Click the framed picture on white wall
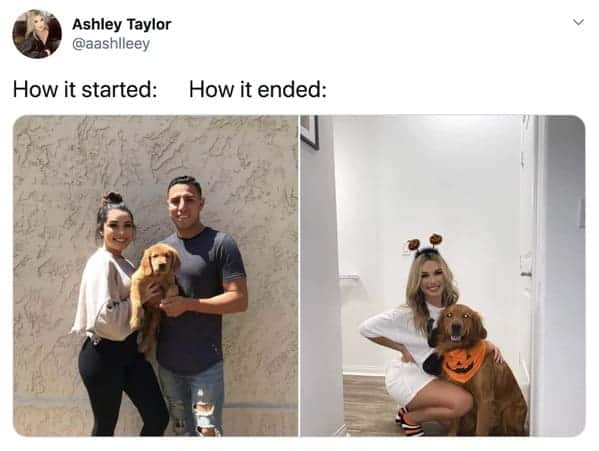The image size is (599, 451). [309, 132]
